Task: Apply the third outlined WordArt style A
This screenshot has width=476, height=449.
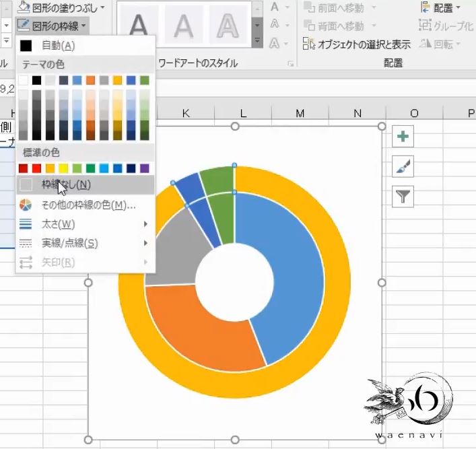Action: (228, 25)
